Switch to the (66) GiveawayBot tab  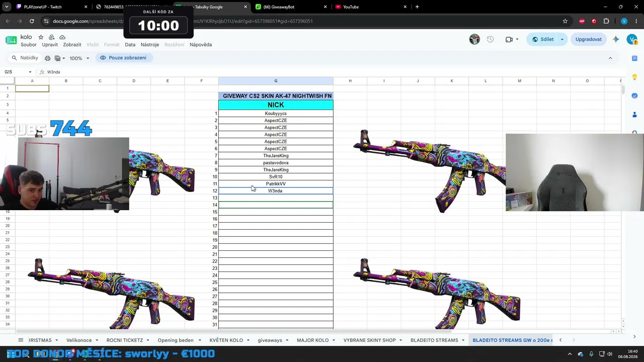(291, 7)
